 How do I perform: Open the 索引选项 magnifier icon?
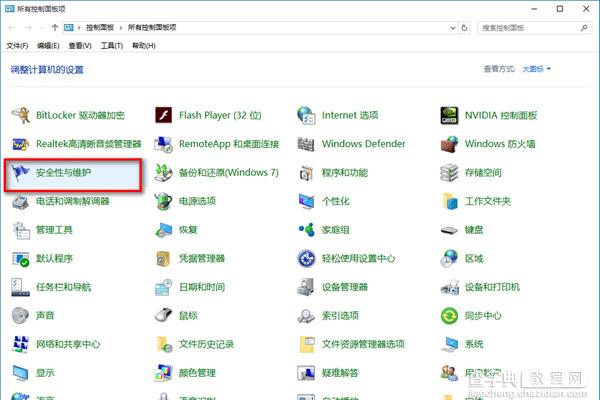(x=306, y=316)
